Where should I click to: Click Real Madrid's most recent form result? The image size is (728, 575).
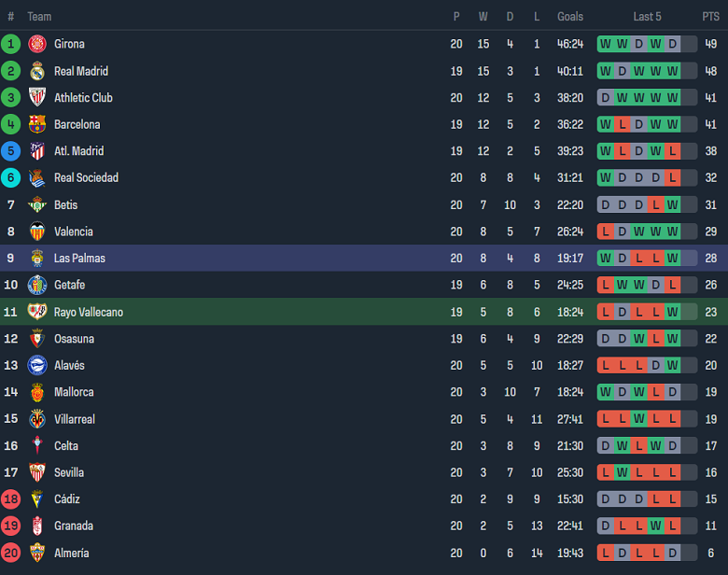click(x=672, y=71)
